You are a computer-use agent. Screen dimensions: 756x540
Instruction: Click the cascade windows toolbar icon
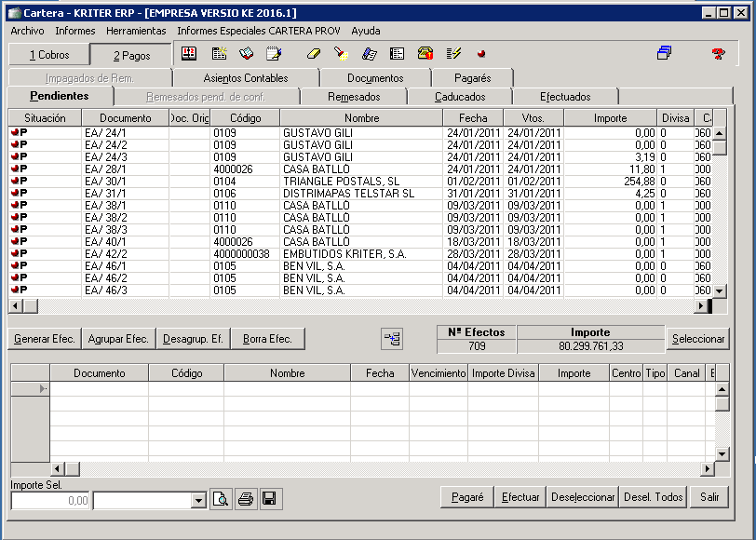(x=664, y=53)
